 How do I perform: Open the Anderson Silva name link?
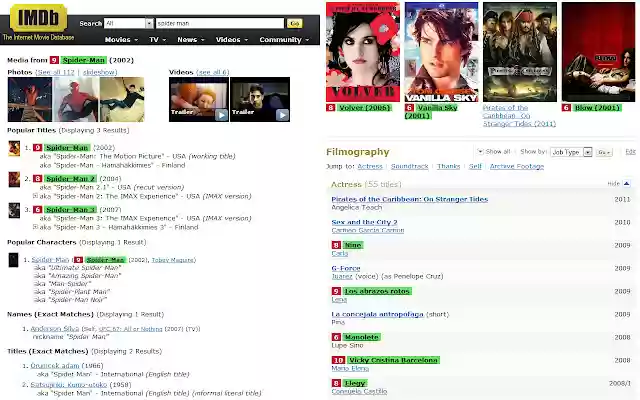click(x=55, y=329)
